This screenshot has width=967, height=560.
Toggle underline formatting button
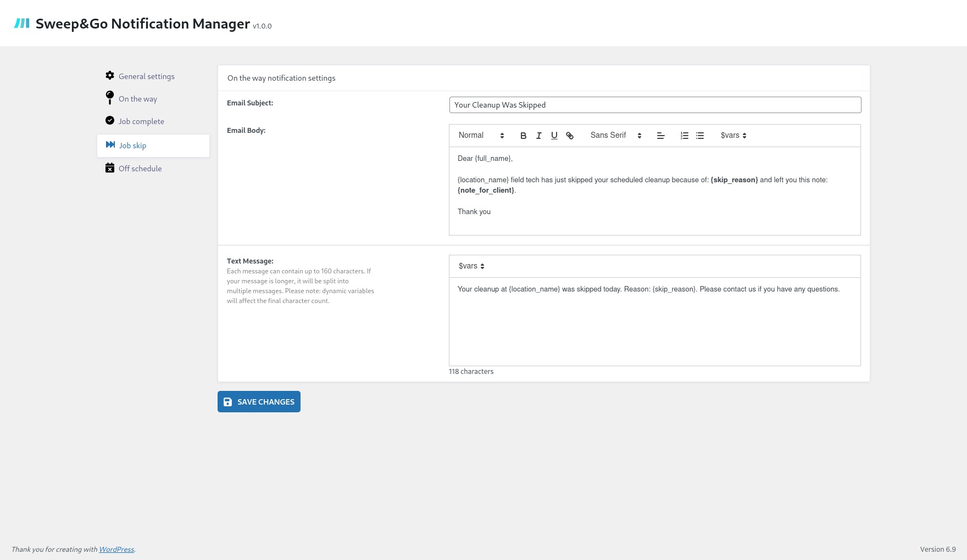tap(554, 136)
